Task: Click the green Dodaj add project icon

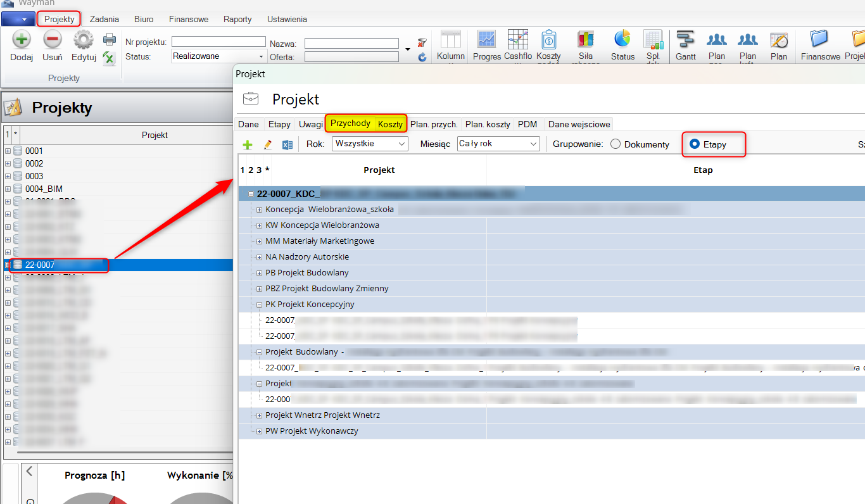Action: (22, 40)
